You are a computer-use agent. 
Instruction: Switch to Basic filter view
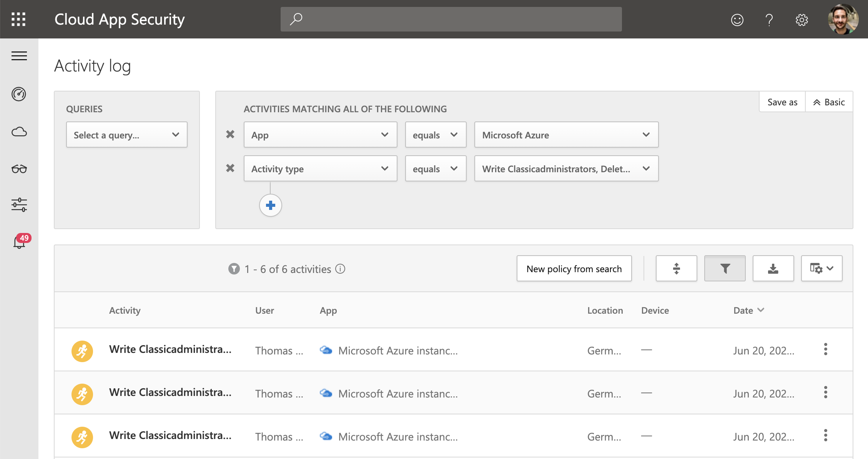829,102
